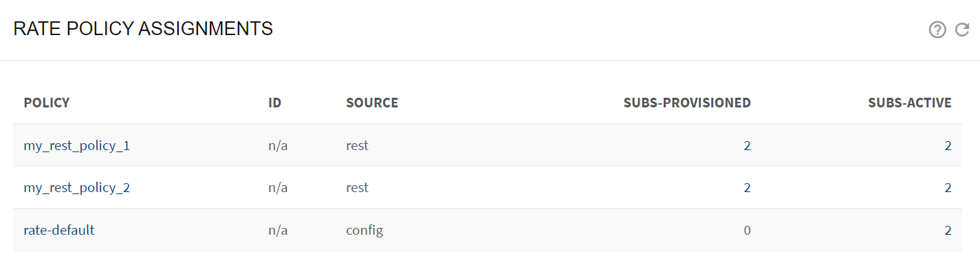Open the my_rest_policy_2 policy link
The width and height of the screenshot is (980, 274).
[x=77, y=188]
